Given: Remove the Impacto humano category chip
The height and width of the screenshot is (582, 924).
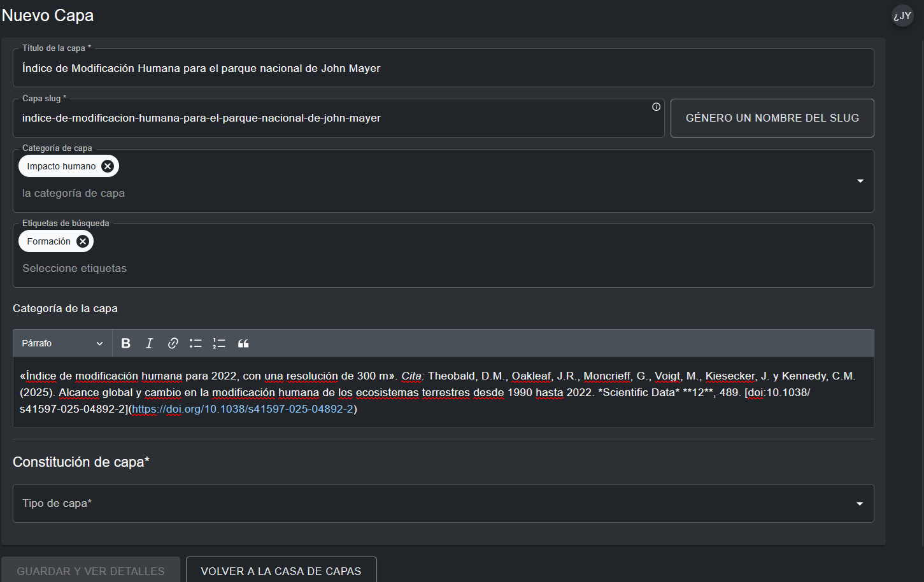Looking at the screenshot, I should [x=108, y=166].
